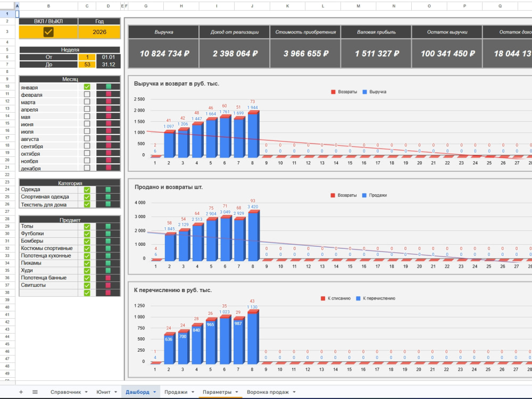Select the Дашборд sheet tab
The image size is (532, 399).
[137, 392]
